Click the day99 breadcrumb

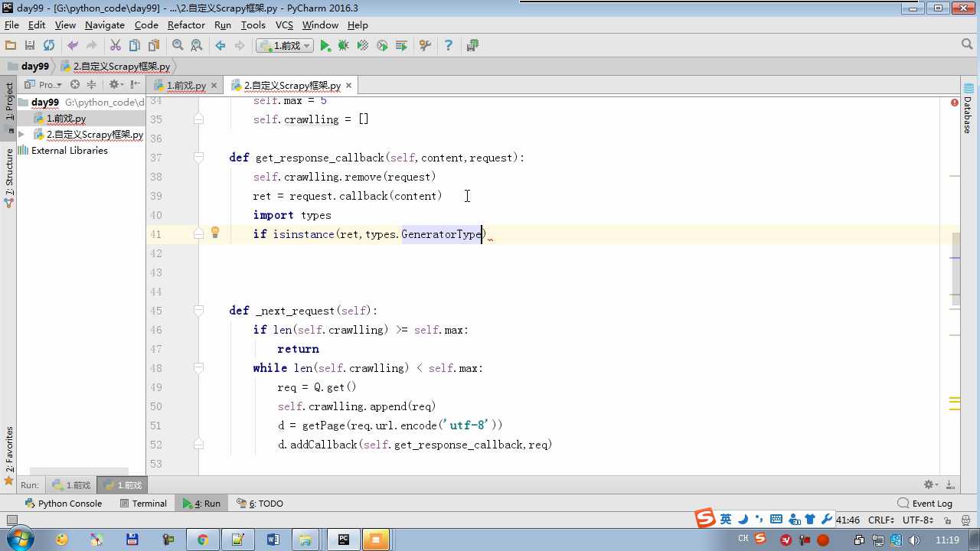tap(29, 67)
